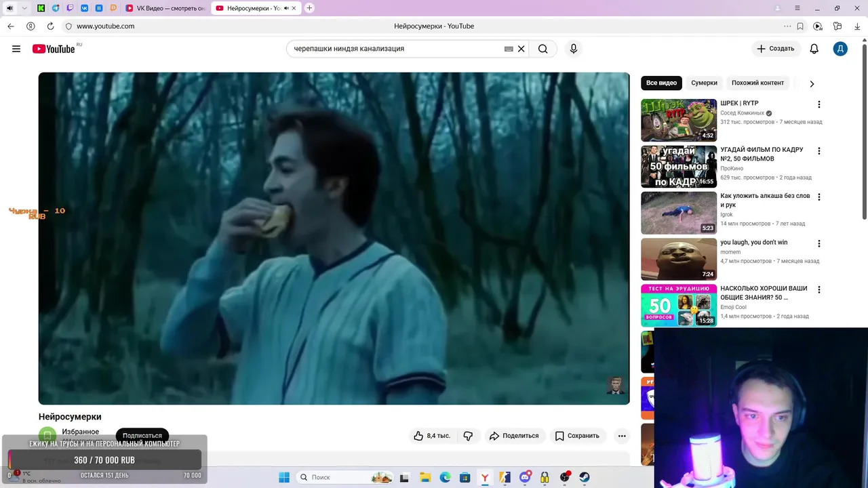Open a new browser tab with plus
The width and height of the screenshot is (868, 488).
click(310, 8)
